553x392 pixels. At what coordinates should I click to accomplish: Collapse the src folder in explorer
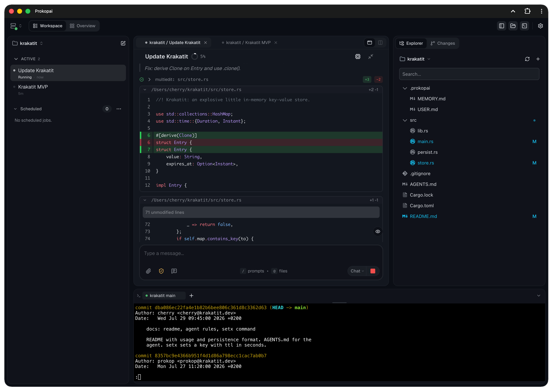coord(405,120)
